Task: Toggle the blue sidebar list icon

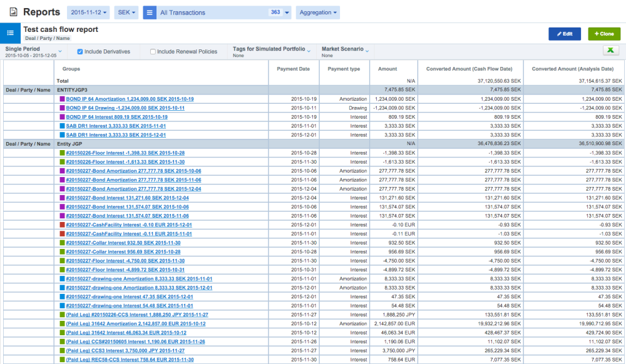Action: [10, 33]
